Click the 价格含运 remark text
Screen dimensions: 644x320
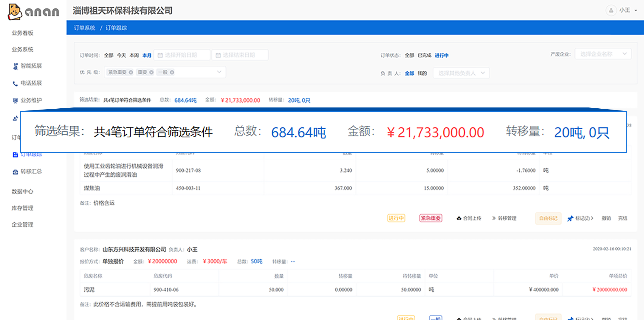pyautogui.click(x=104, y=203)
